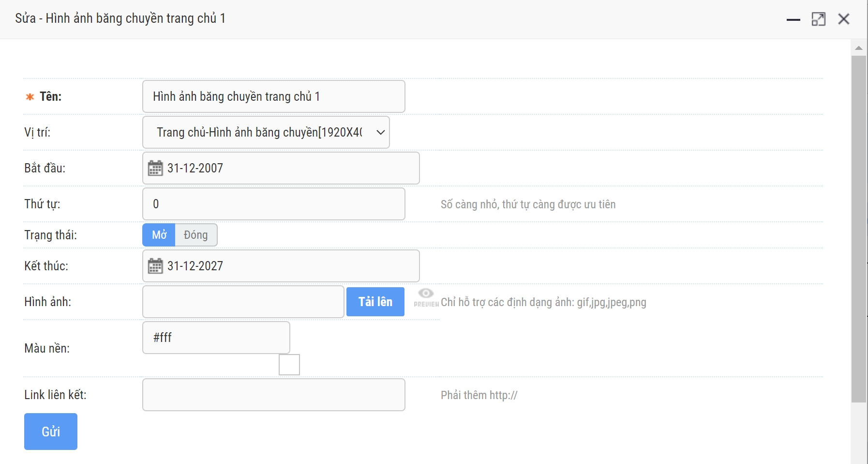Minimize the edit dialog window
This screenshot has height=464, width=868.
point(793,19)
